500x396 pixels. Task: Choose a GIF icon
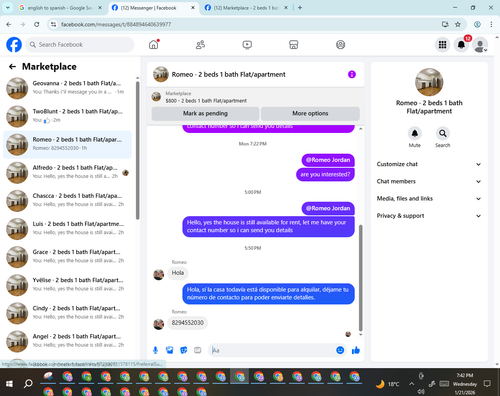click(198, 350)
